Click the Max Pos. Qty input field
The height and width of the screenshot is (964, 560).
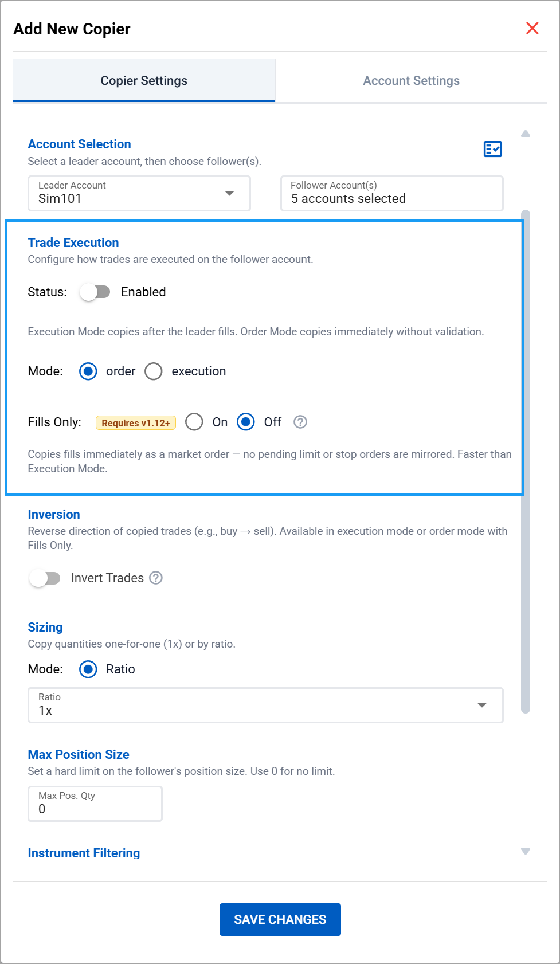[x=95, y=804]
